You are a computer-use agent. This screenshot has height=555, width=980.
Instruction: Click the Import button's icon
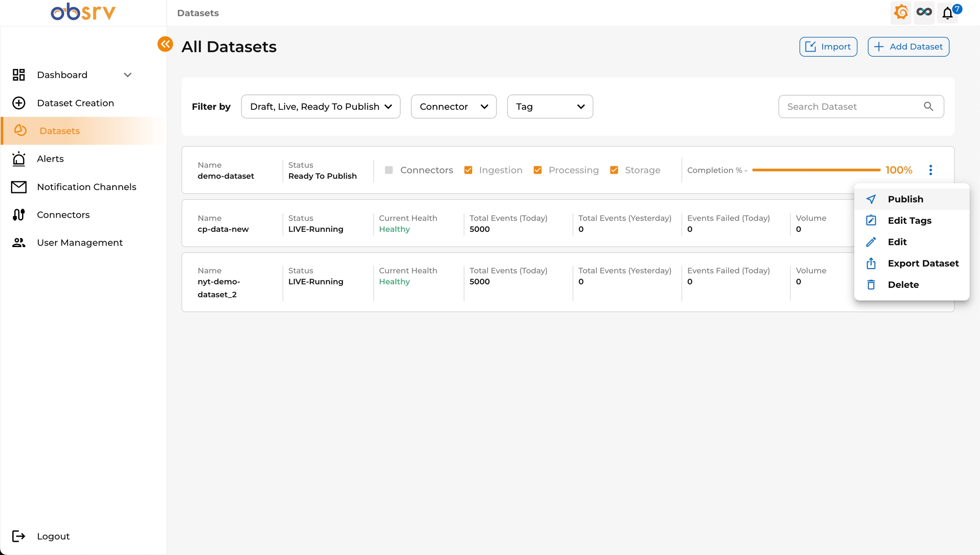(x=811, y=47)
